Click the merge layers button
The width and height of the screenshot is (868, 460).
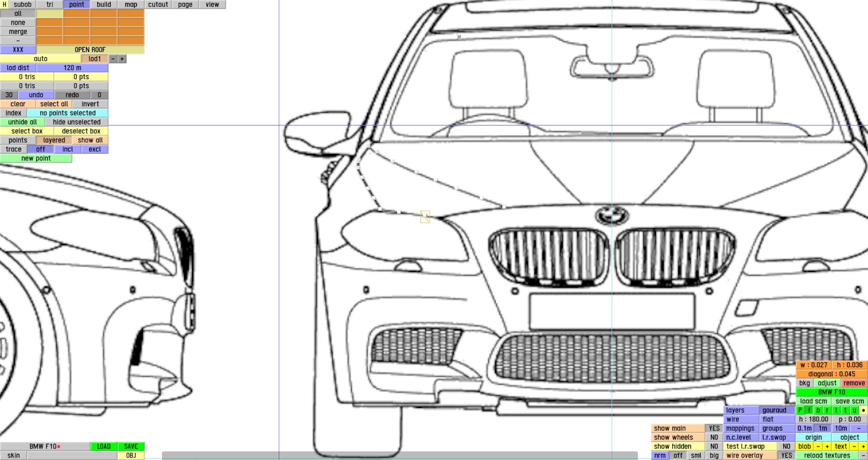18,32
